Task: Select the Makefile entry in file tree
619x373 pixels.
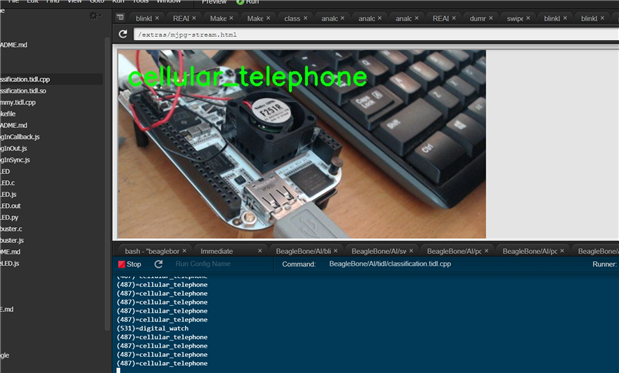Action: (8, 114)
